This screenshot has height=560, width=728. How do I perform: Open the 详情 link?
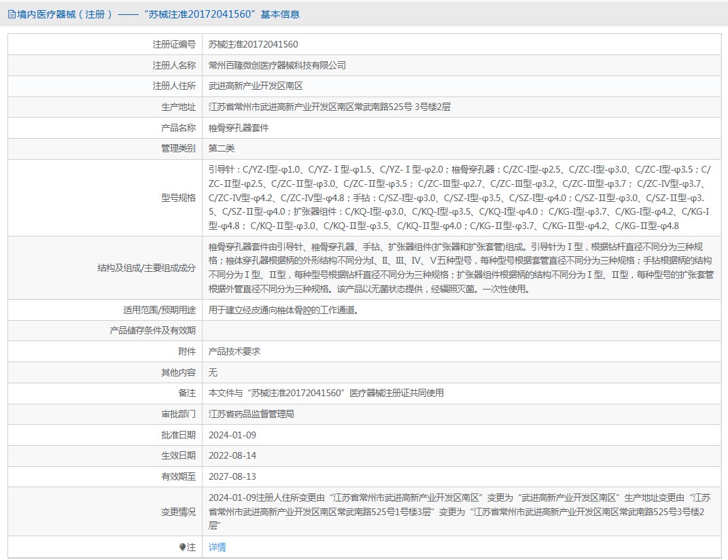coord(217,548)
